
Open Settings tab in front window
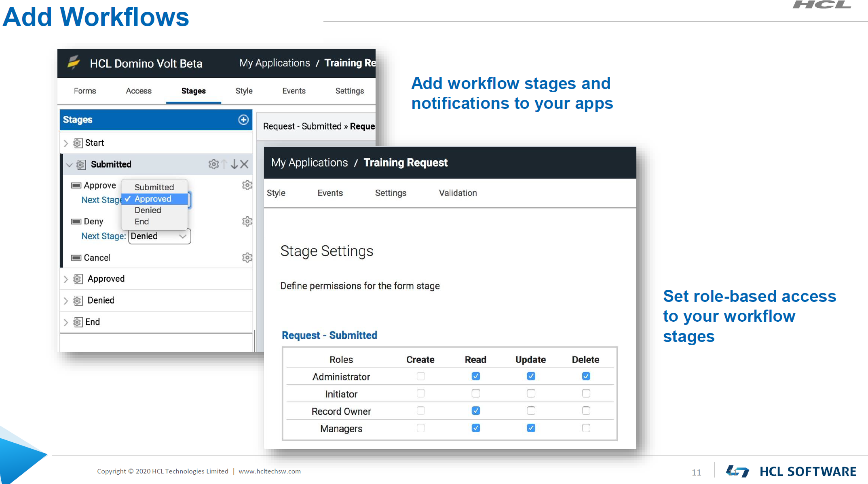click(x=391, y=193)
